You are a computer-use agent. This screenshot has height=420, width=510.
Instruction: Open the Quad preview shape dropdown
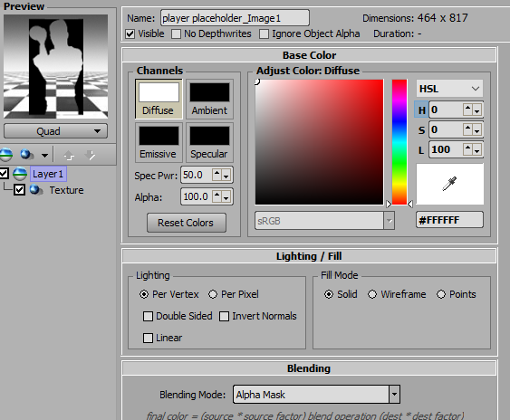coord(55,131)
